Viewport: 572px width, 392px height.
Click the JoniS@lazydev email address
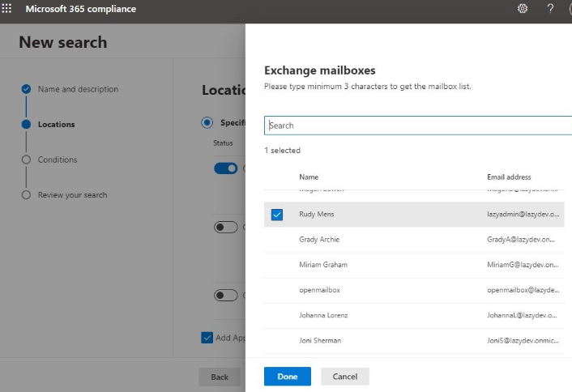click(523, 341)
